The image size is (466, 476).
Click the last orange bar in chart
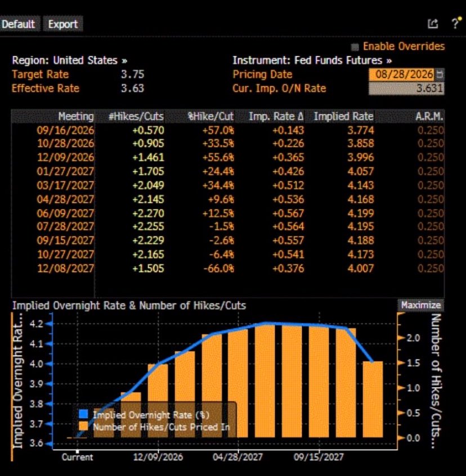373,399
